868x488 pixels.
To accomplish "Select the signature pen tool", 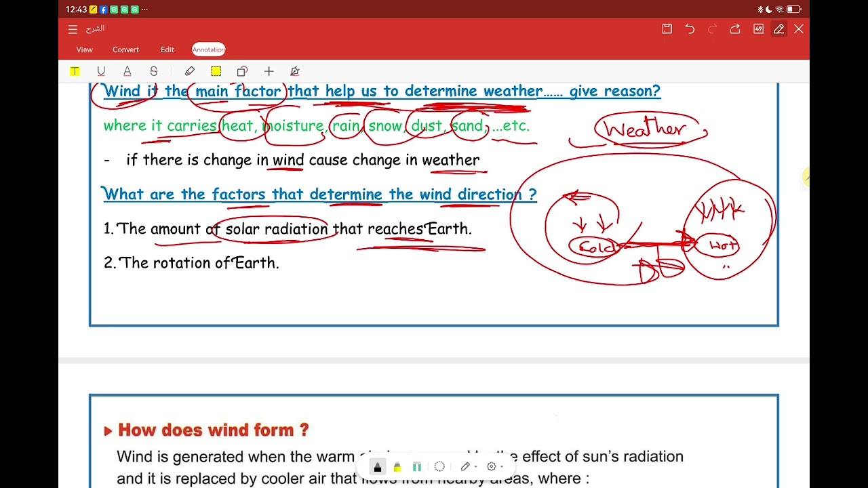I will [x=295, y=71].
